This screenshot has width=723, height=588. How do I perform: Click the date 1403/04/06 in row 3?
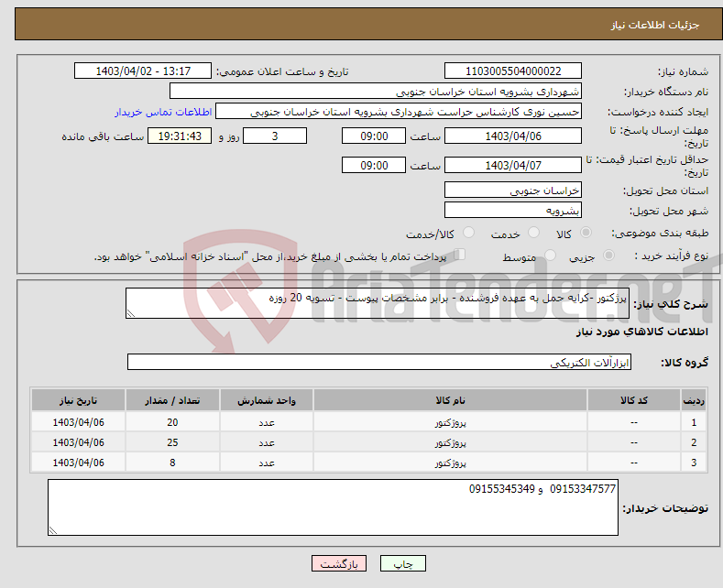click(79, 463)
